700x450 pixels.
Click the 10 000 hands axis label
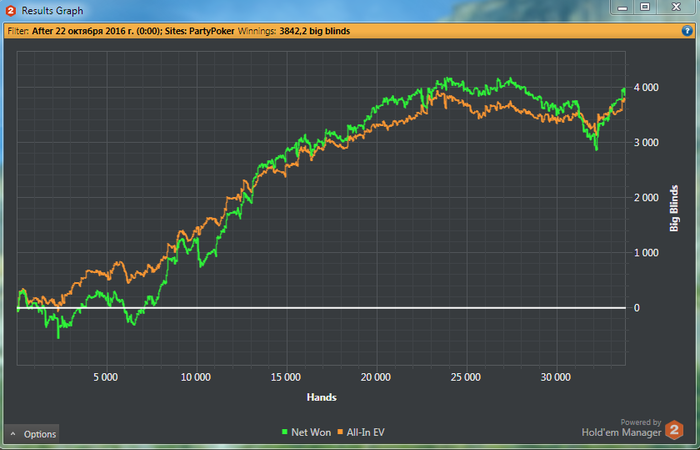pos(196,377)
